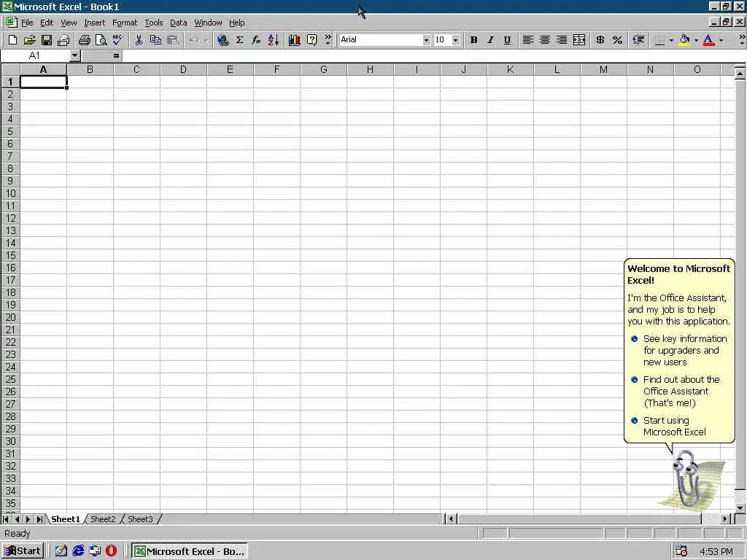Open the Arial font name dropdown
This screenshot has width=747, height=560.
pos(426,41)
